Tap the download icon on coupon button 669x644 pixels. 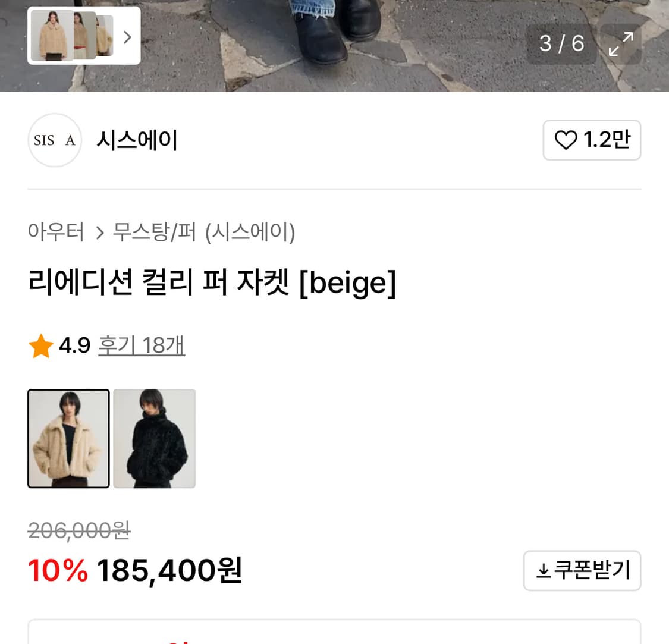[542, 570]
